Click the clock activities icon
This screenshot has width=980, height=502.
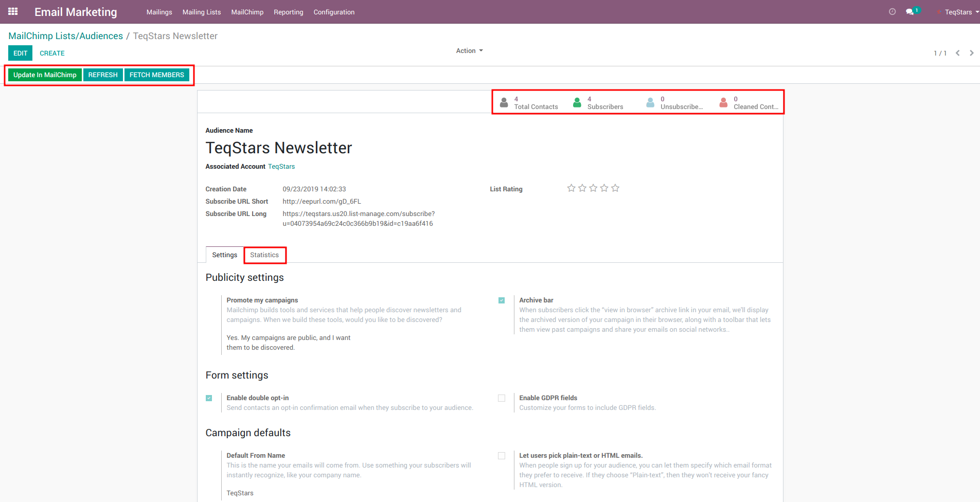point(892,12)
